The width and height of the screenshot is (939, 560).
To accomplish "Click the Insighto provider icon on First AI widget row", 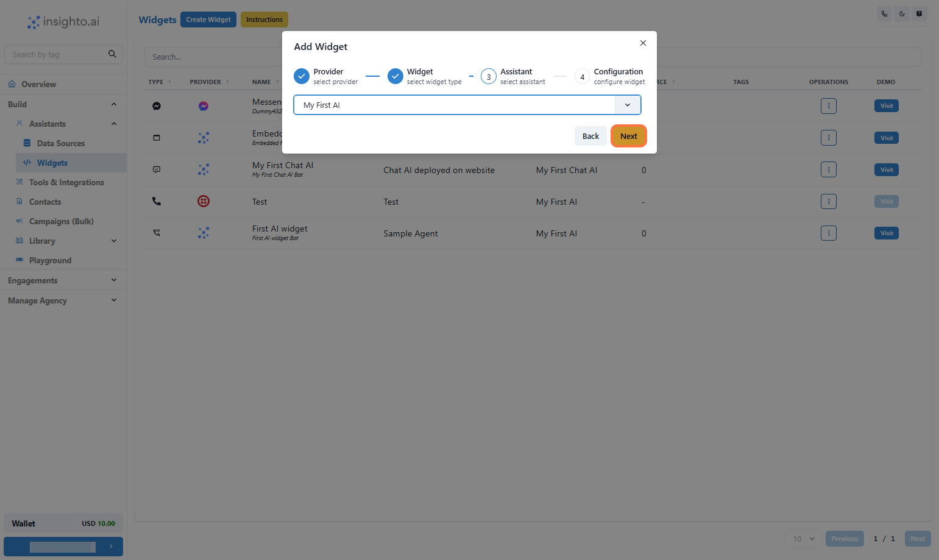I will pos(203,233).
